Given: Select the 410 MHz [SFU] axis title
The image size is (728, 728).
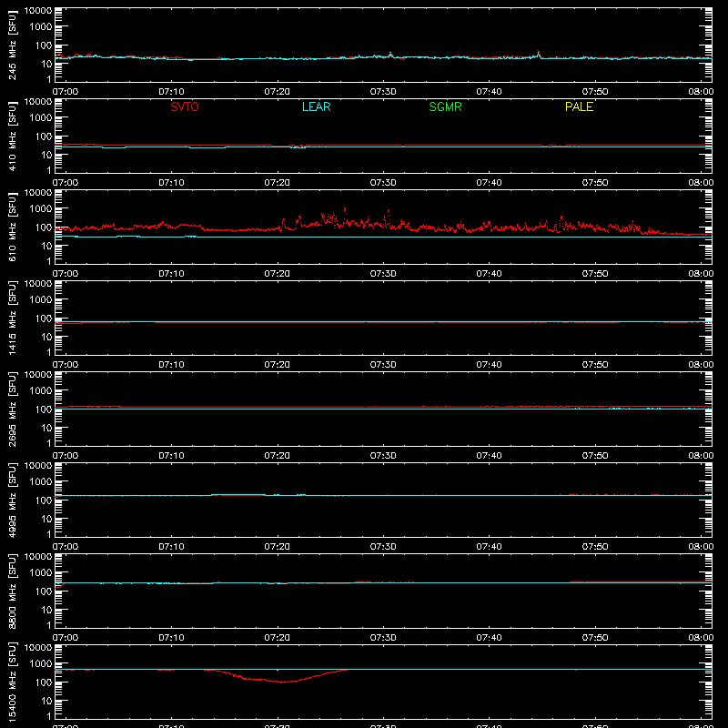Looking at the screenshot, I should coord(12,136).
